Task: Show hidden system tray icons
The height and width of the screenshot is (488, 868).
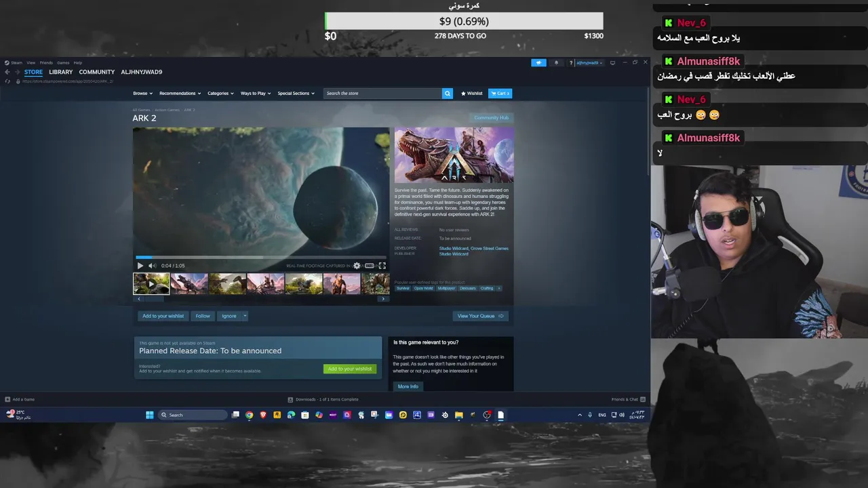Action: (580, 415)
